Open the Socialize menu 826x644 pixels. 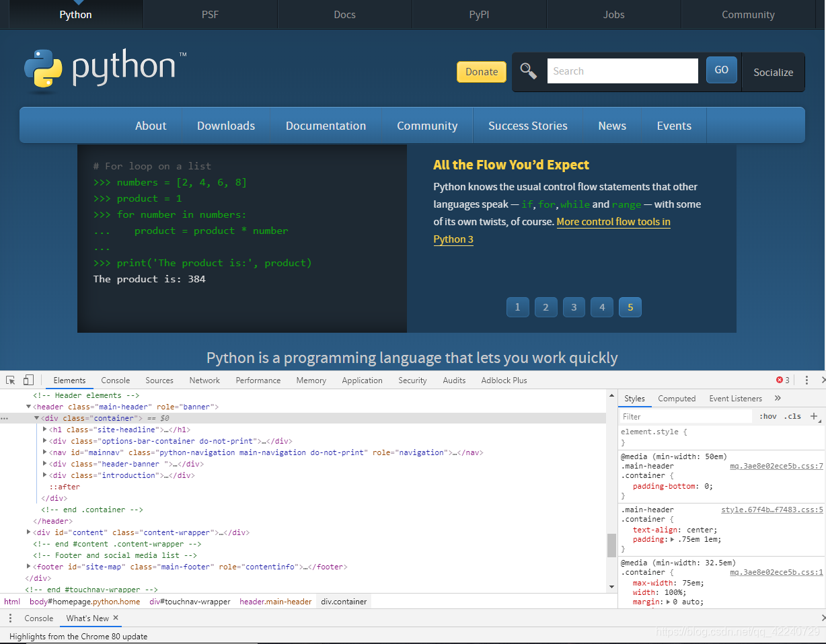click(773, 72)
